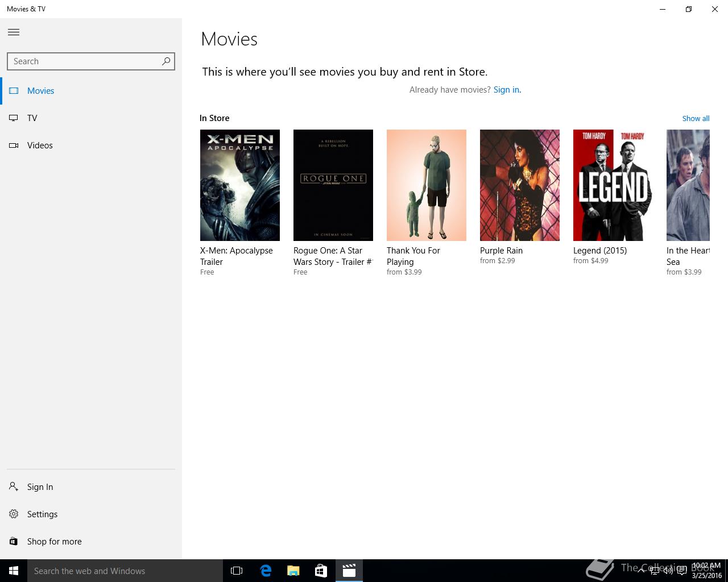Screen dimensions: 728x582
Task: Click 'from $3.99' under In the Heart of the Sea
Action: (684, 272)
